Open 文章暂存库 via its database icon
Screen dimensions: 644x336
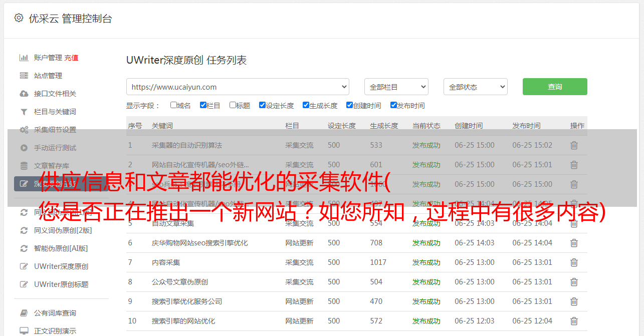(24, 166)
